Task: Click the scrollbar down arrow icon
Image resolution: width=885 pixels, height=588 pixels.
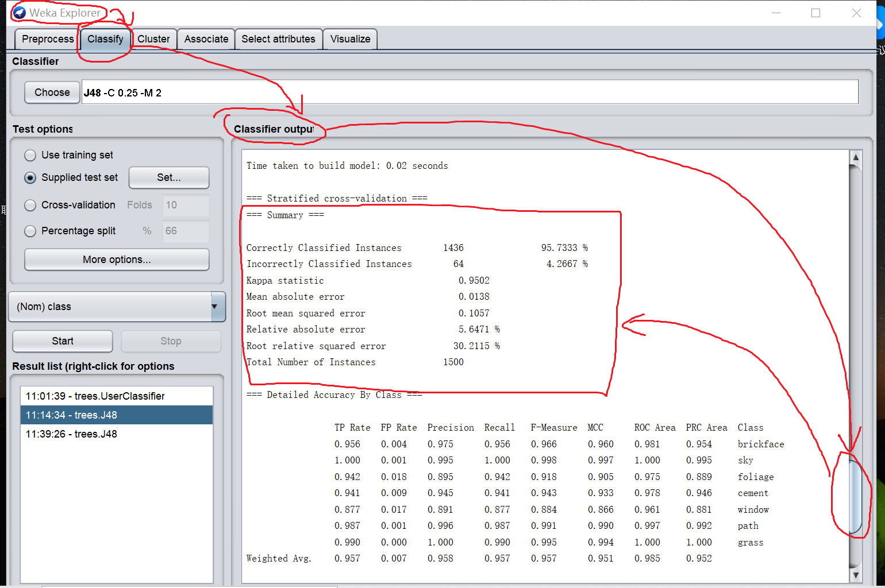Action: (856, 574)
